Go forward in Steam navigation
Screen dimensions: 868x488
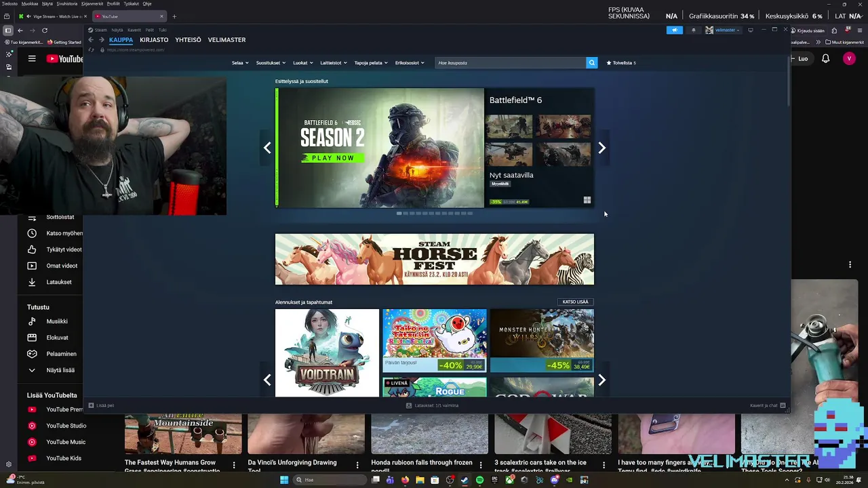[x=102, y=40]
